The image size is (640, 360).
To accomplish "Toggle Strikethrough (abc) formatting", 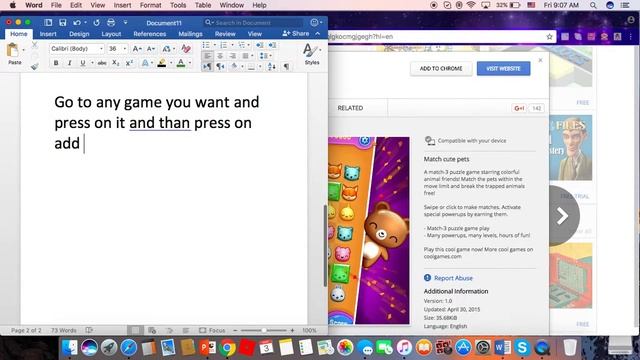I will [x=102, y=63].
